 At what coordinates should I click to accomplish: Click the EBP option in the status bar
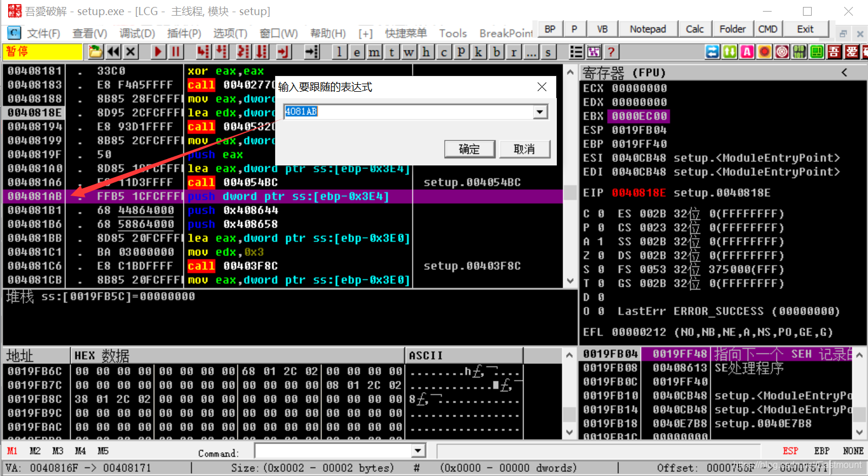822,451
